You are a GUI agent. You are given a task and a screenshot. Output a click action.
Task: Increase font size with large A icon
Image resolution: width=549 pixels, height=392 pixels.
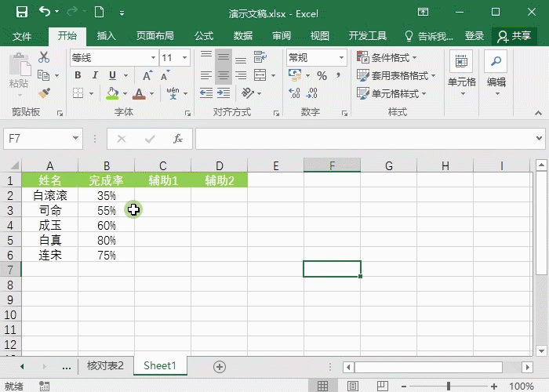click(x=147, y=75)
